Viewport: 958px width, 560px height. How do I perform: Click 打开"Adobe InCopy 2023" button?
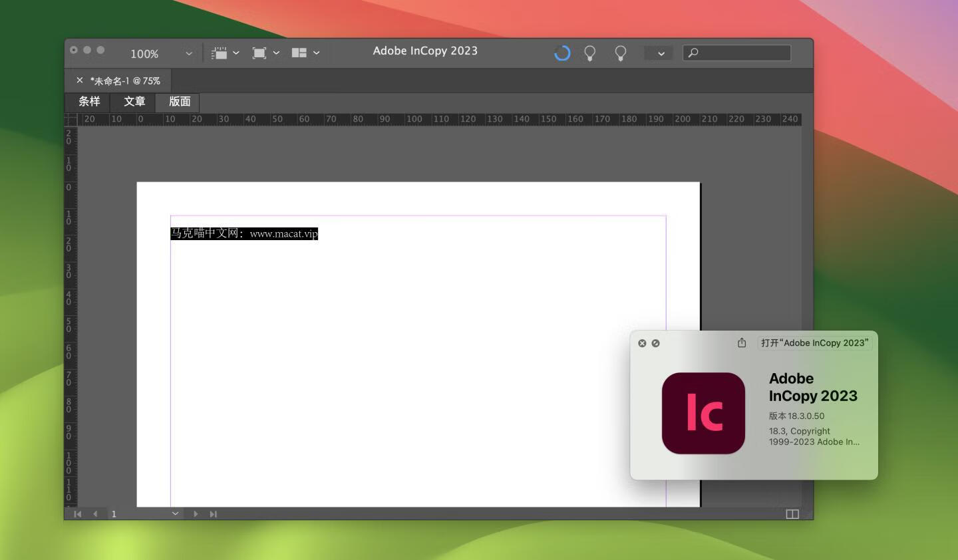pos(814,343)
